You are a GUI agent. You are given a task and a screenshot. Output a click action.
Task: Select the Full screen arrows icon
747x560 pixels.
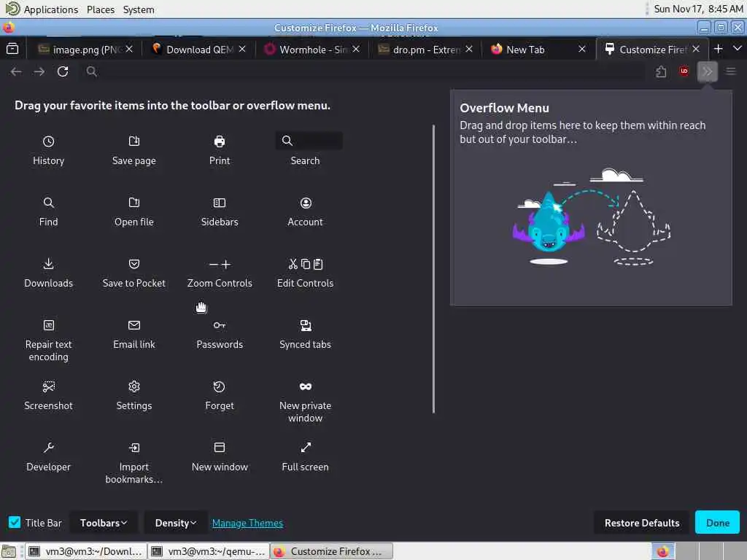click(x=306, y=447)
